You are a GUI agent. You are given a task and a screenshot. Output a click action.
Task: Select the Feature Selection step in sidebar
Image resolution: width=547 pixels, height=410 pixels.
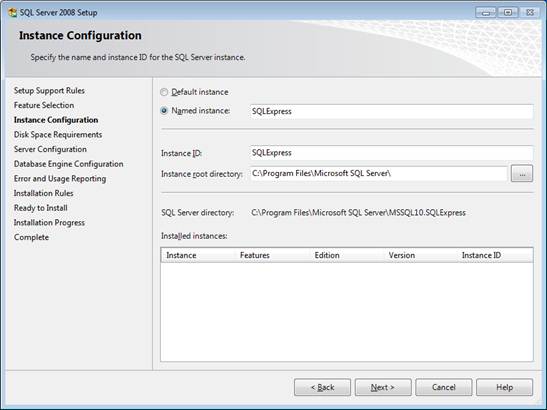44,105
